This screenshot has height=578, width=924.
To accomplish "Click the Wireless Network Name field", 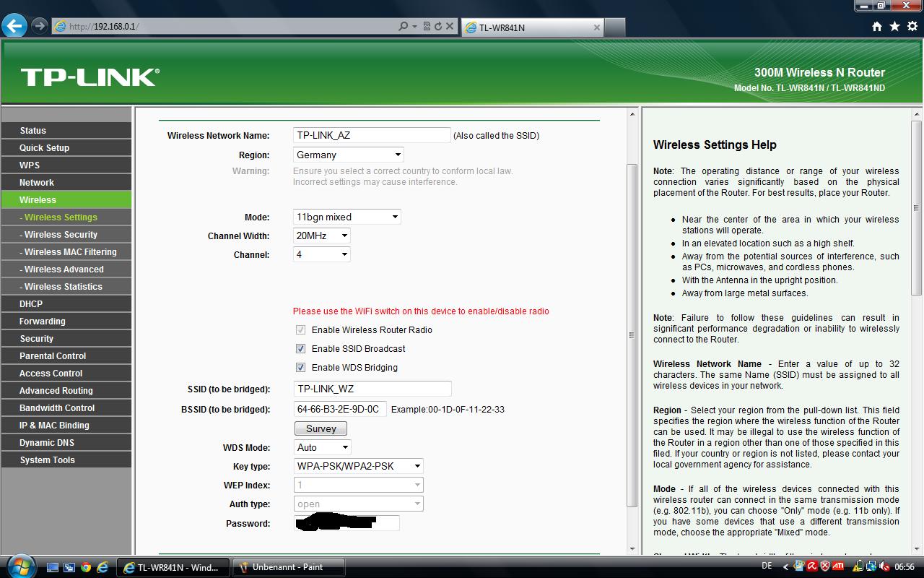I will 372,135.
